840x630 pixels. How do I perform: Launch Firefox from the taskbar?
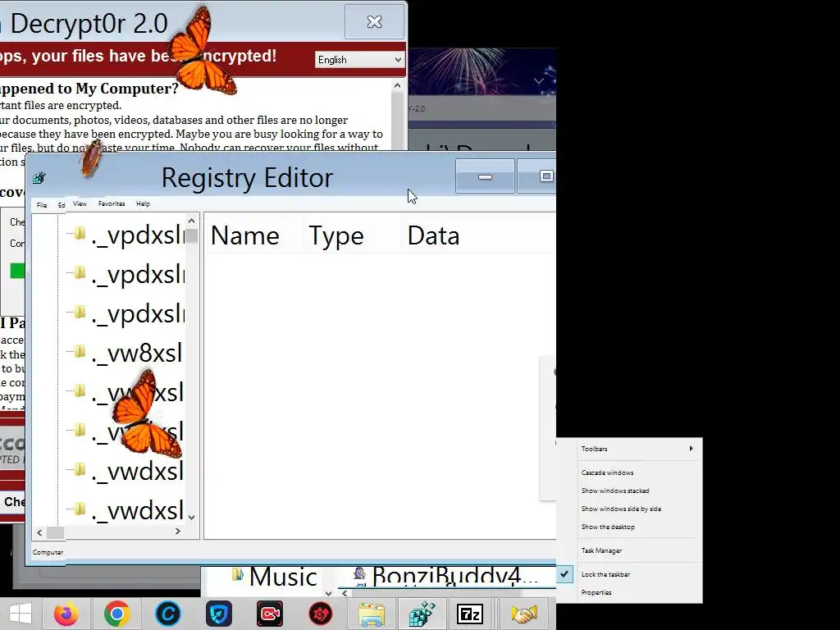point(66,614)
